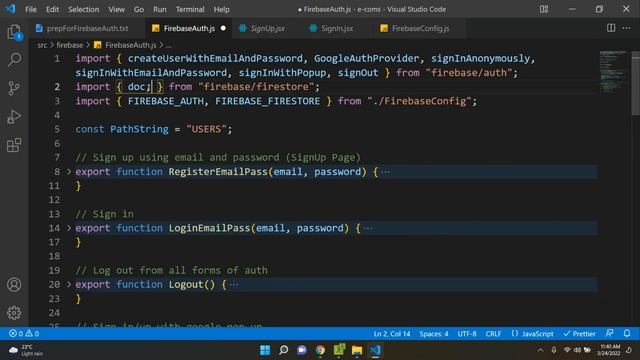Image resolution: width=640 pixels, height=360 pixels.
Task: Expand the LoginEmailPass function fold
Action: click(69, 228)
